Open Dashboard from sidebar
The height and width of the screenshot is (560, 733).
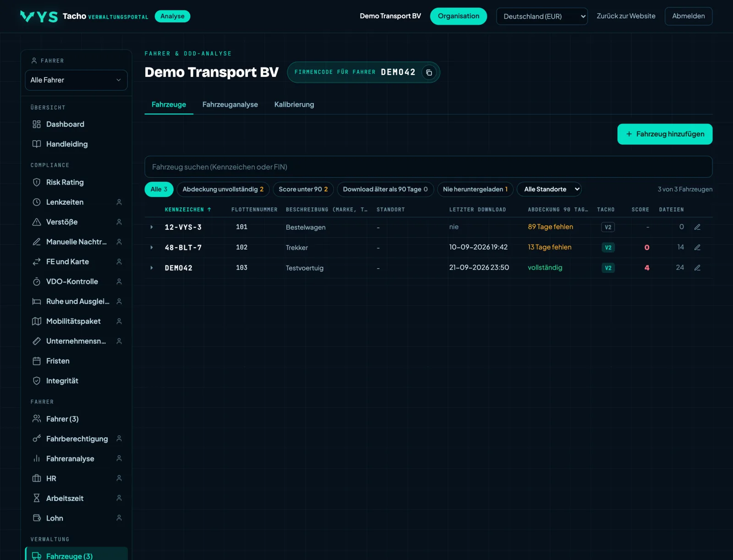(76, 124)
